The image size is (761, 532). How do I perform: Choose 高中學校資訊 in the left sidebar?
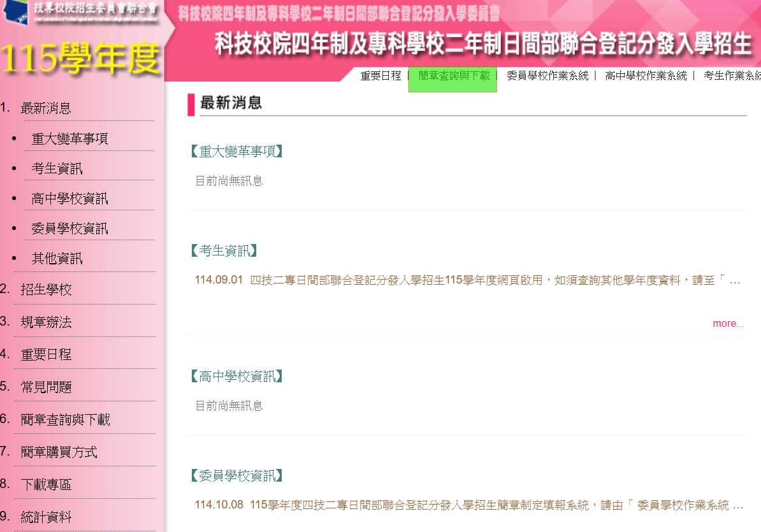click(70, 199)
